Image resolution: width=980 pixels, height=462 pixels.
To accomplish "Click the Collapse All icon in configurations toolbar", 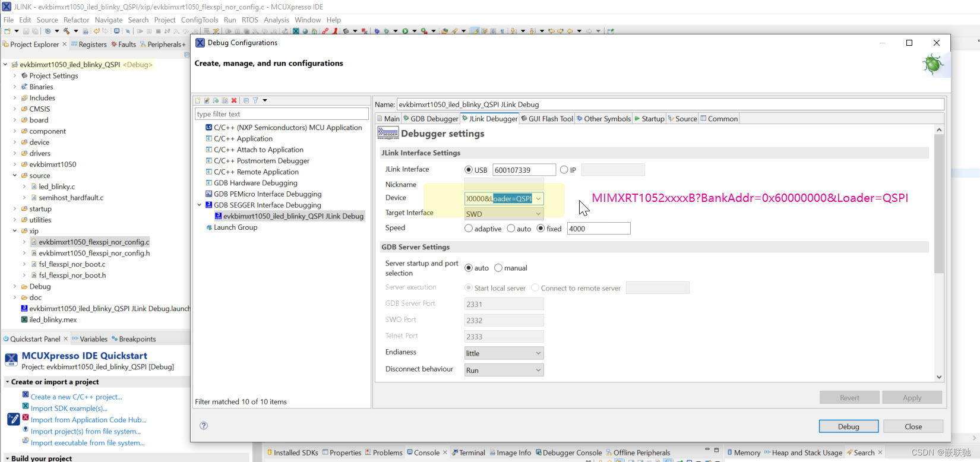I will [x=246, y=100].
